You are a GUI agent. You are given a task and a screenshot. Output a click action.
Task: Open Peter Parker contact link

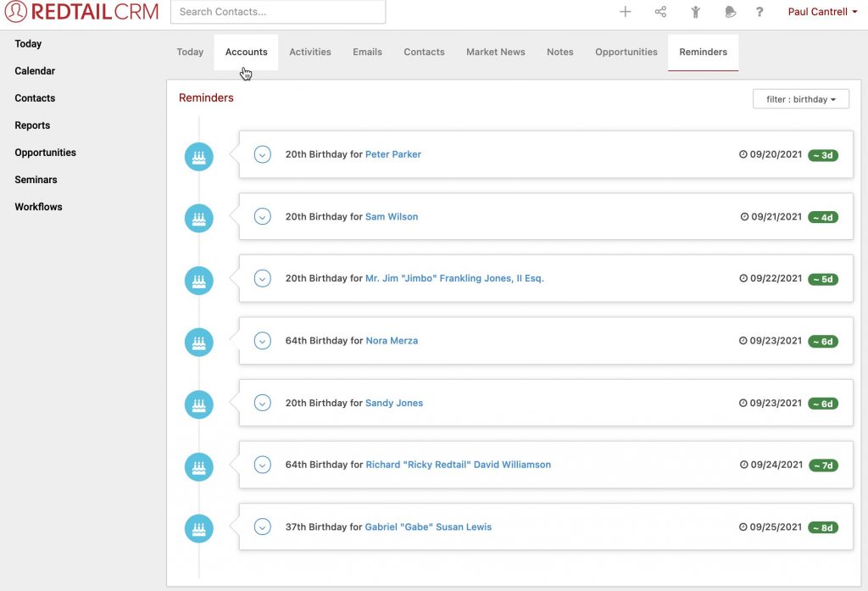coord(392,154)
